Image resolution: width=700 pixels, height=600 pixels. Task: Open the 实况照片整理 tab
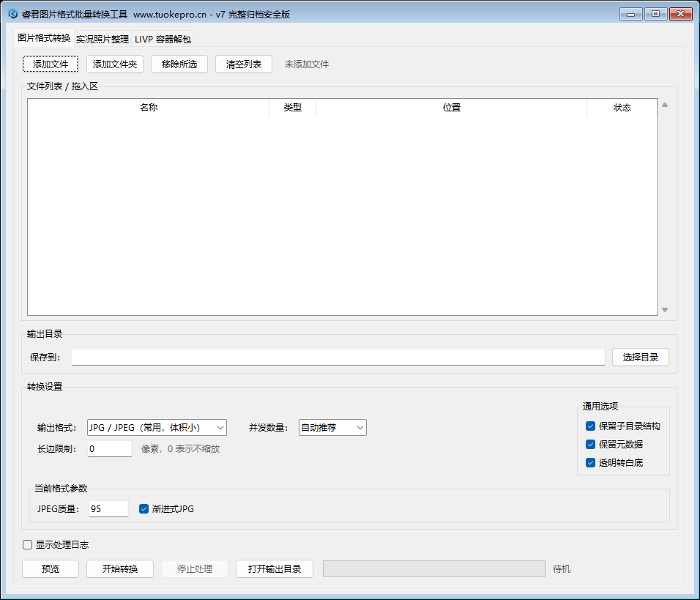point(103,40)
